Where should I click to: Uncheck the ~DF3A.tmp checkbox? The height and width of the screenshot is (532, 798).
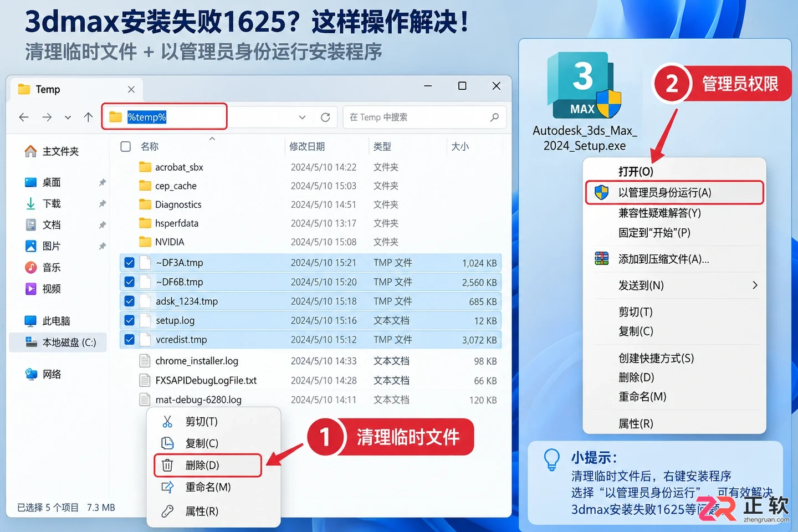pyautogui.click(x=129, y=263)
